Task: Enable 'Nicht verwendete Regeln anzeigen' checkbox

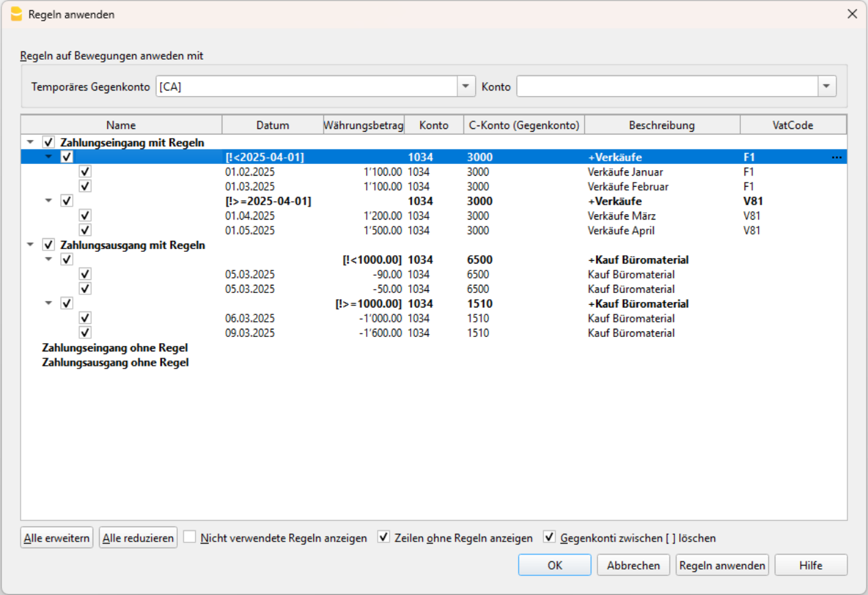Action: point(190,537)
